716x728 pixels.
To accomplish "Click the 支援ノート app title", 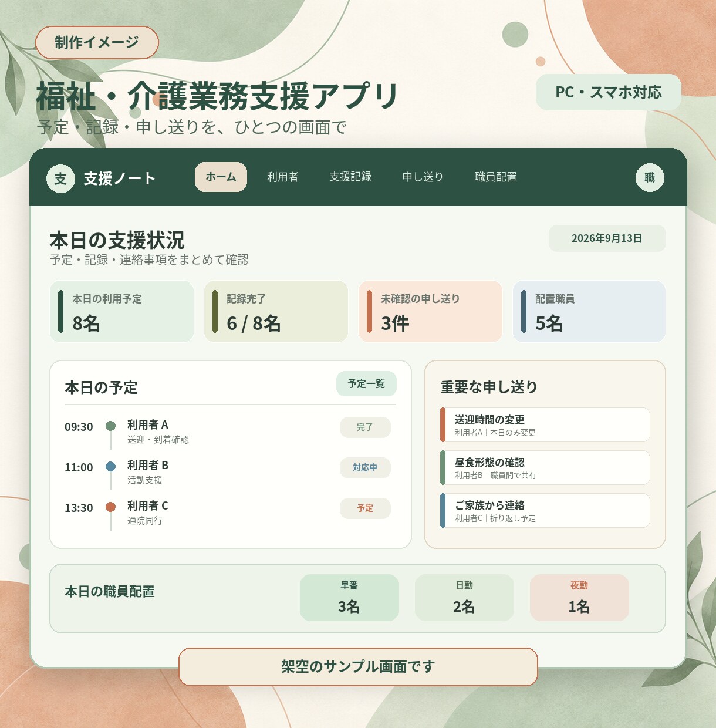I will pos(120,178).
